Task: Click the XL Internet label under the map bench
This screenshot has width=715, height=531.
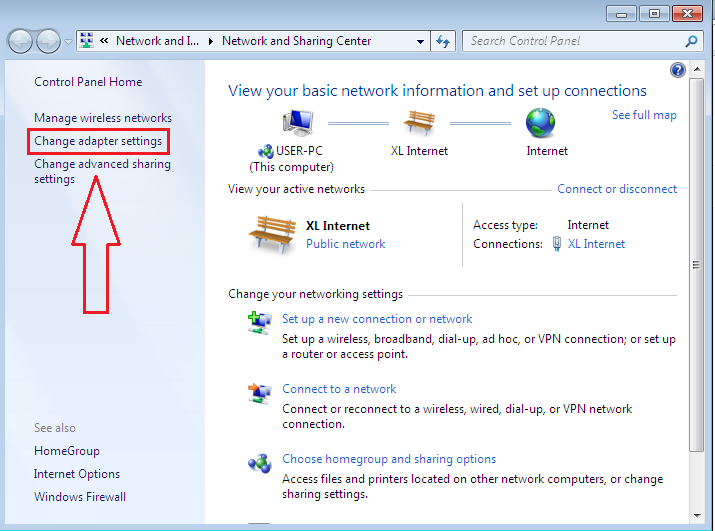Action: point(419,151)
